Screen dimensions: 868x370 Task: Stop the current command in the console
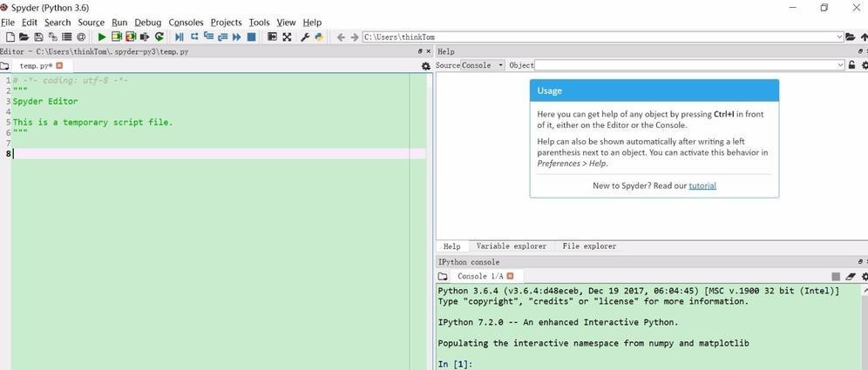[836, 276]
